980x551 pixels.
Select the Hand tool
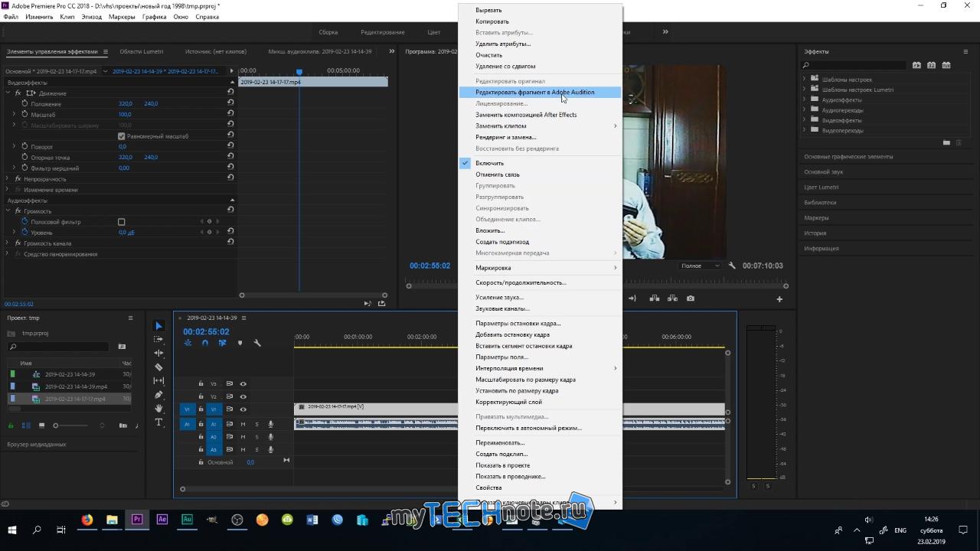coord(159,409)
